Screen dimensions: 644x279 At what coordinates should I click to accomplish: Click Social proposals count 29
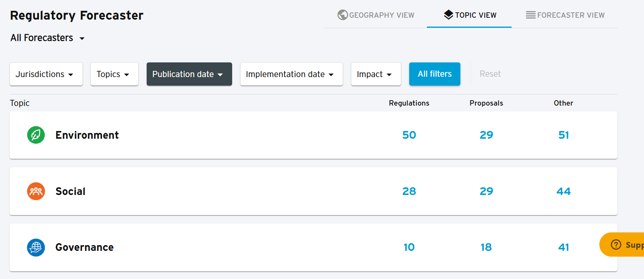487,191
